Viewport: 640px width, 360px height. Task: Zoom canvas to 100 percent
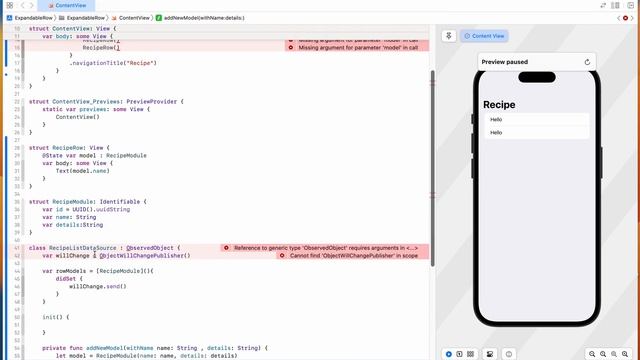[x=603, y=354]
